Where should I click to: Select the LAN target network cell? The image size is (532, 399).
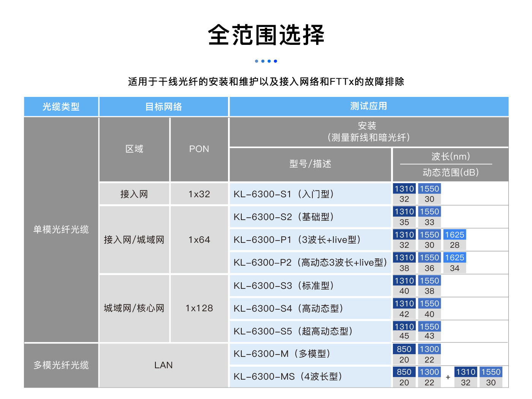tap(163, 365)
